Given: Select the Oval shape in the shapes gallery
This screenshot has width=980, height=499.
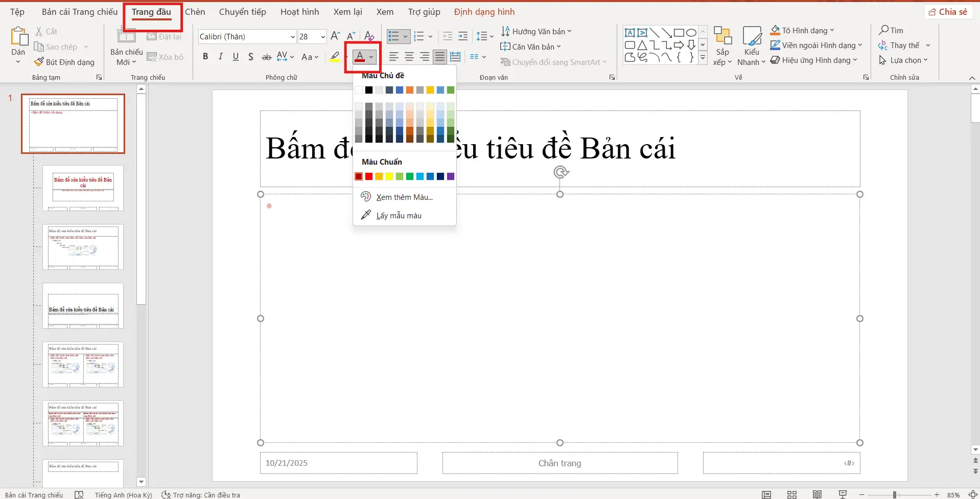Looking at the screenshot, I should click(x=691, y=32).
